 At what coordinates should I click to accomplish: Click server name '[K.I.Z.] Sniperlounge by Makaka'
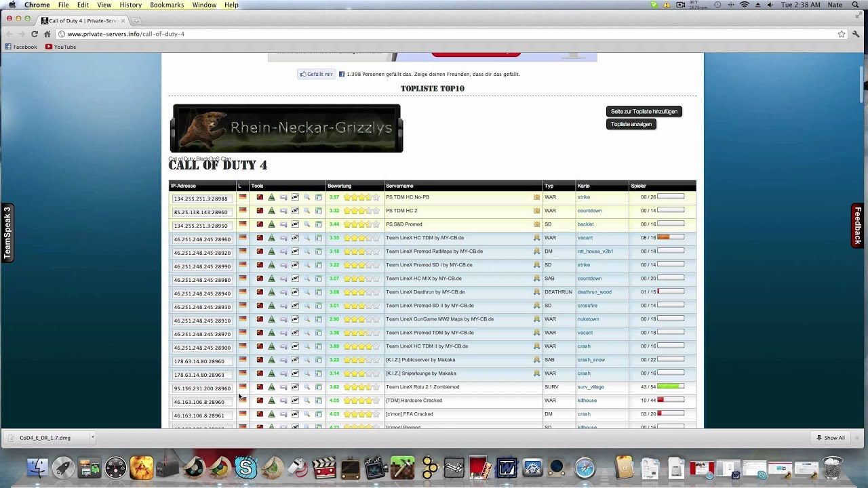pos(420,373)
